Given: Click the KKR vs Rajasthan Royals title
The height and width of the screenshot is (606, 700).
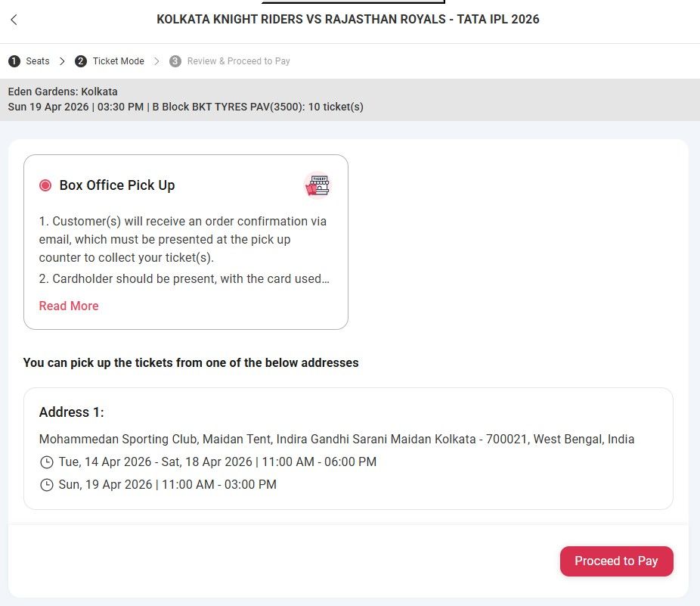Looking at the screenshot, I should click(x=348, y=19).
